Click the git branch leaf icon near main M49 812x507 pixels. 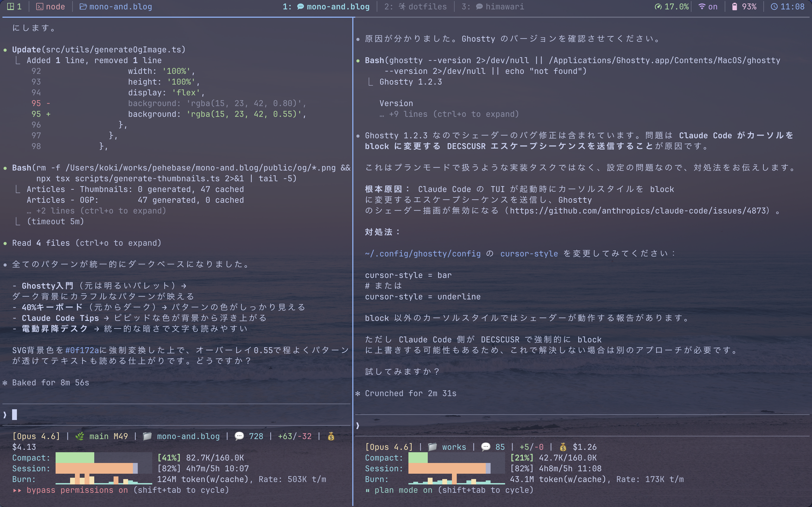pyautogui.click(x=79, y=436)
